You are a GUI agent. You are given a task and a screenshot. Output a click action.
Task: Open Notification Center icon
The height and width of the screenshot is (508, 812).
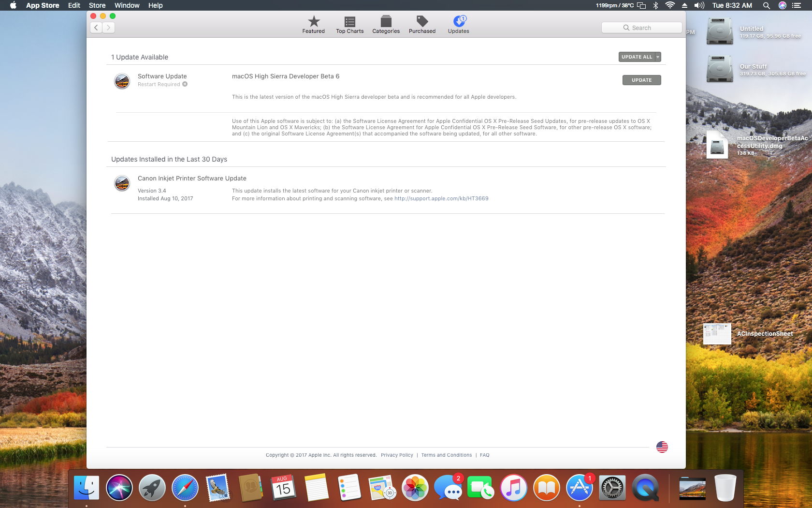pos(797,5)
